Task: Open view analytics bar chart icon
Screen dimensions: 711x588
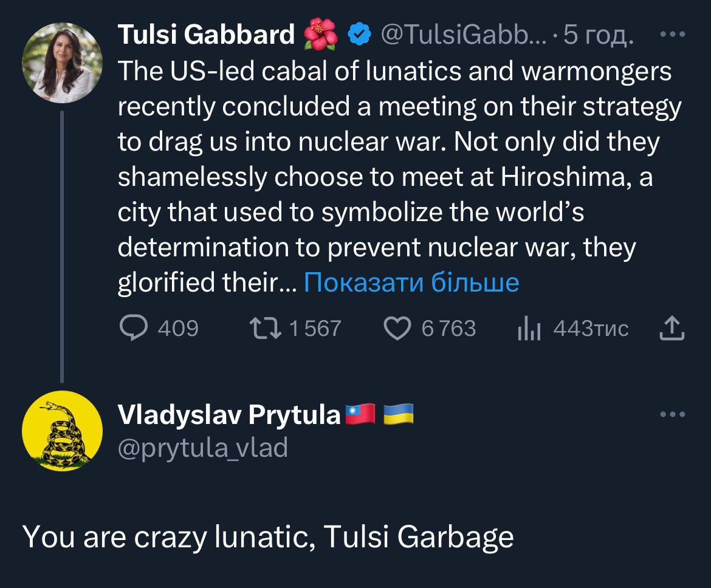Action: click(529, 329)
